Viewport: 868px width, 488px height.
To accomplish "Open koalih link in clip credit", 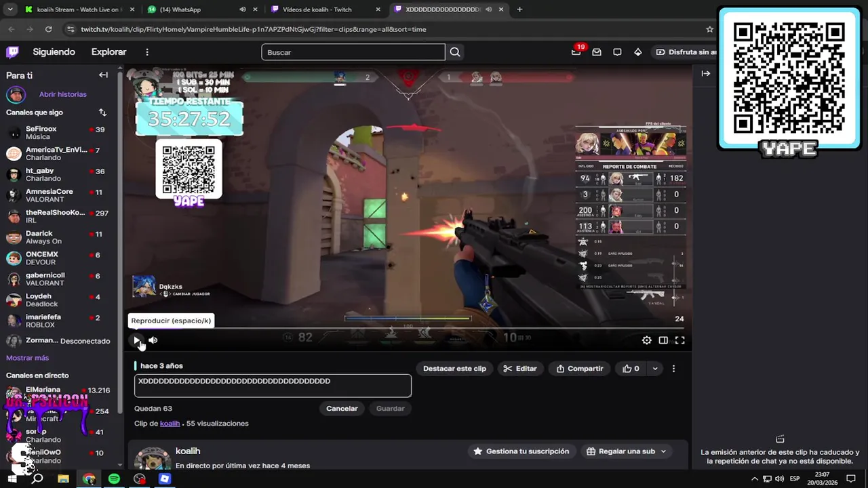I will click(x=170, y=424).
